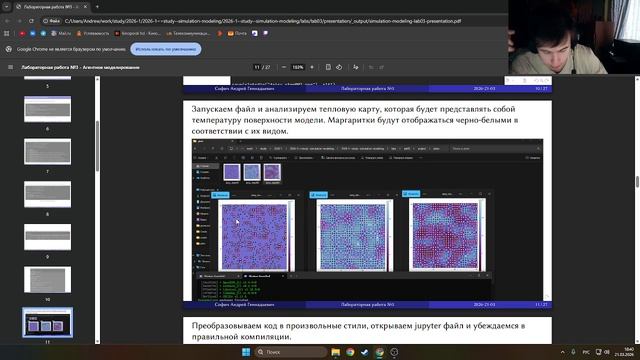
Task: Open the Windows Start menu
Action: tap(246, 352)
